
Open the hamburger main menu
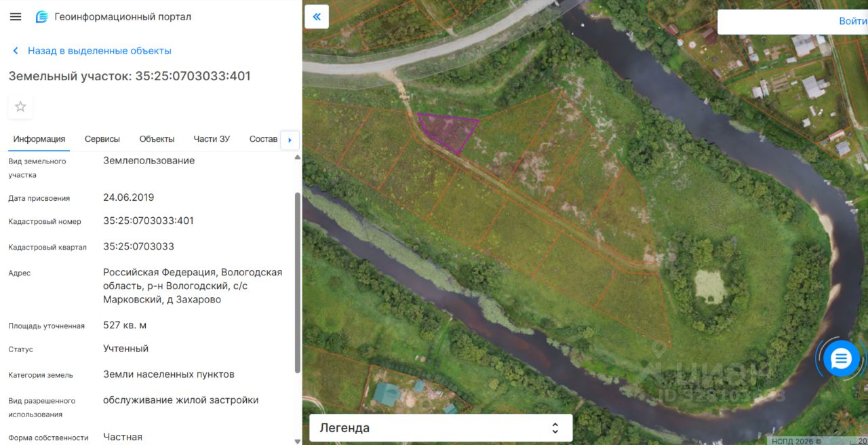coord(16,17)
